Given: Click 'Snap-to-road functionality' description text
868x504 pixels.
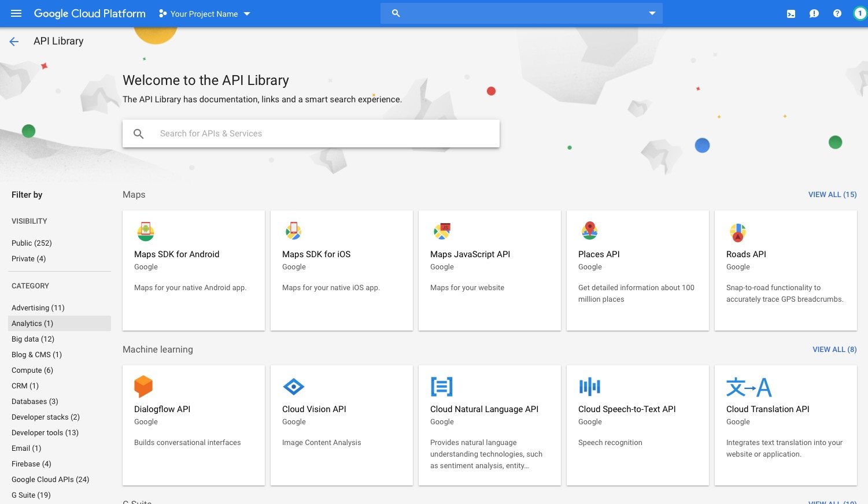Looking at the screenshot, I should 785,294.
